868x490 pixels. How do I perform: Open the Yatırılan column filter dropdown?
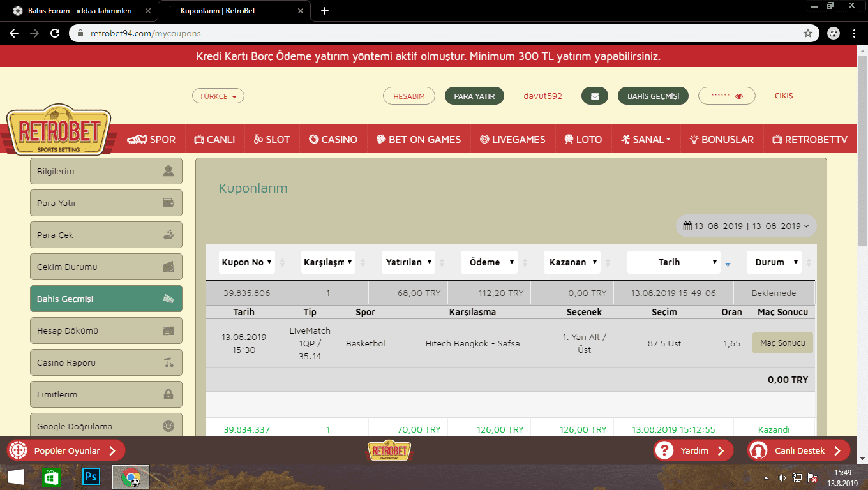(x=409, y=262)
